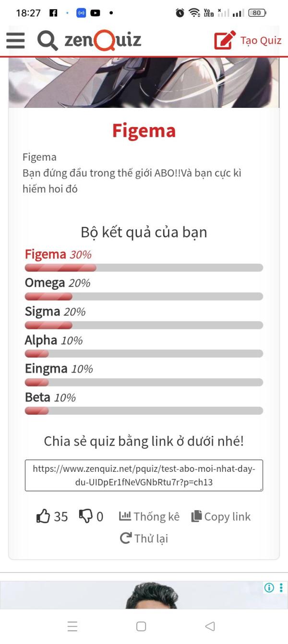Viewport: 288px width, 644px height.
Task: Open Android recent apps button
Action: pyautogui.click(x=72, y=626)
